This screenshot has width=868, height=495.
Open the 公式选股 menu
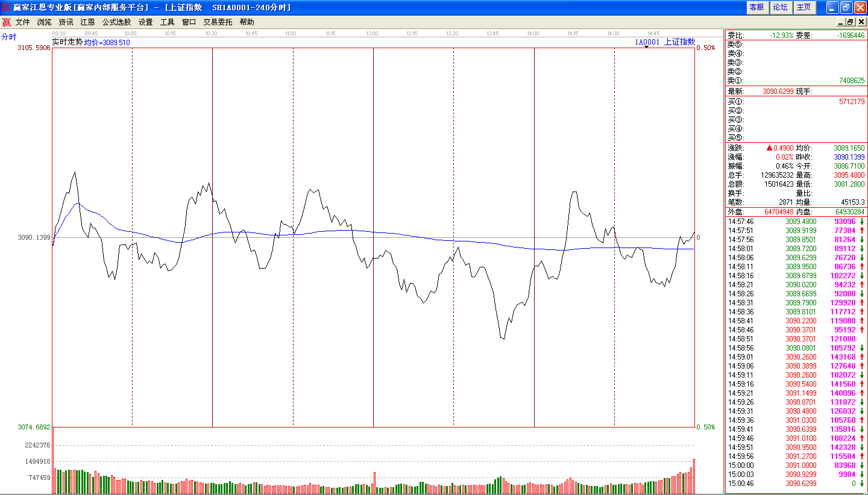[116, 22]
